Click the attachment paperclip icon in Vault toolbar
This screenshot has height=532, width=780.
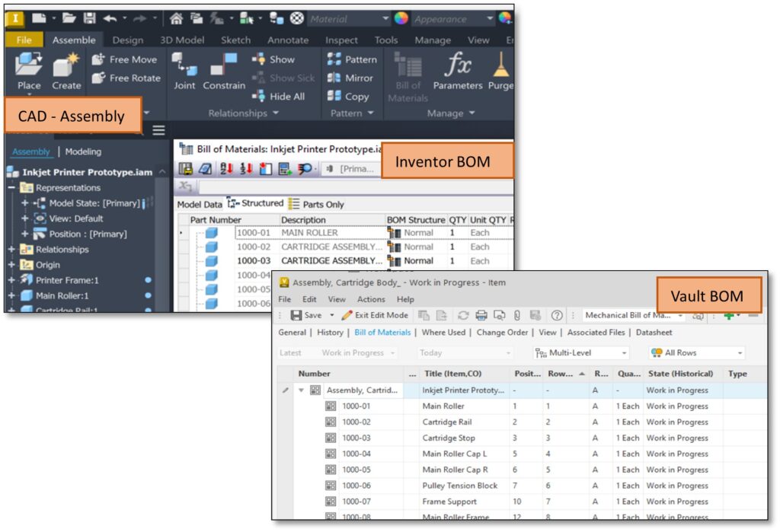[x=517, y=315]
